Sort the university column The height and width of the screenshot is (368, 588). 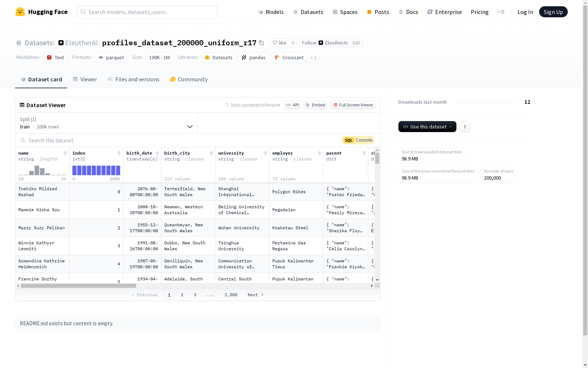click(x=265, y=153)
